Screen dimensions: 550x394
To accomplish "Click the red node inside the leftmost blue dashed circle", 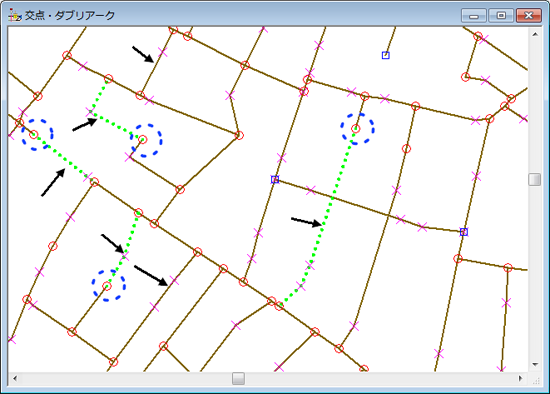I will [x=34, y=134].
